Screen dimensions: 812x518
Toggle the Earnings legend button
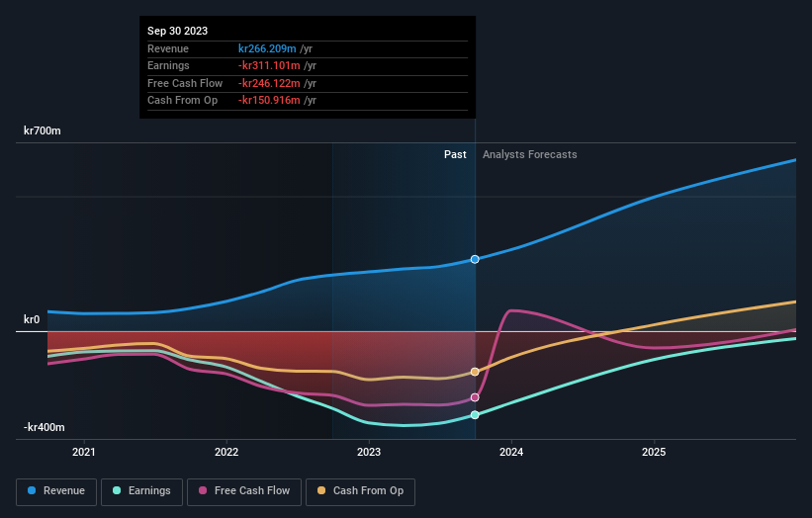point(141,491)
